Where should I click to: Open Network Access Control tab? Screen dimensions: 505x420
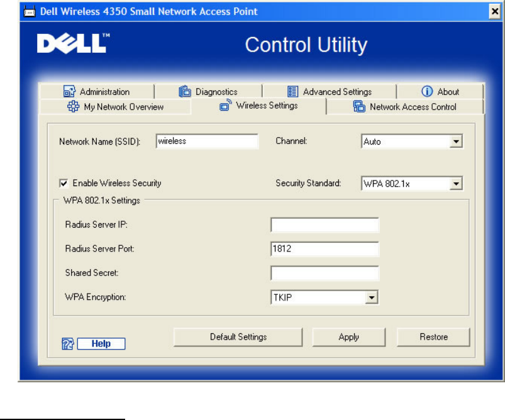(405, 107)
